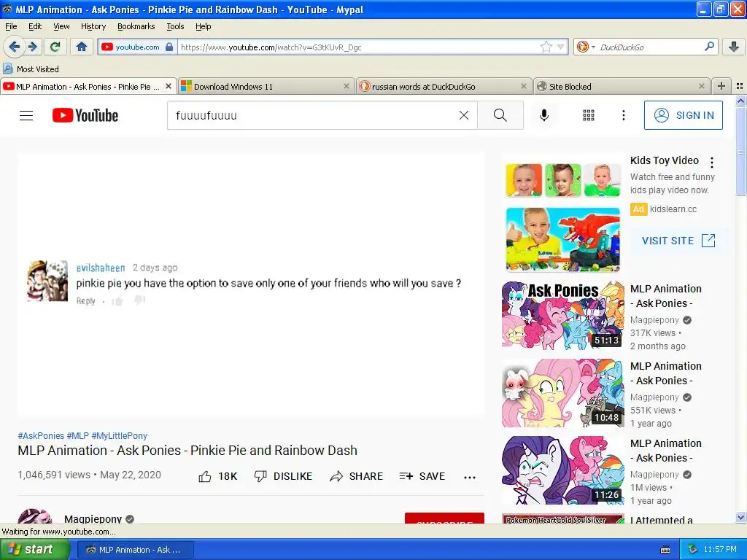Click the padlock site security icon
This screenshot has width=747, height=560.
coord(169,47)
